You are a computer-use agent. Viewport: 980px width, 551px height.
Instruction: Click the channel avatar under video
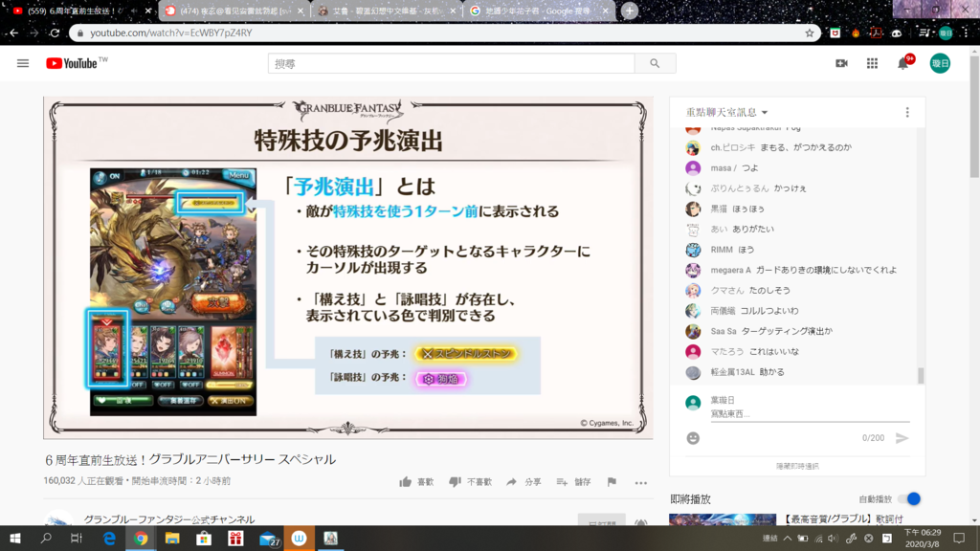[58, 519]
